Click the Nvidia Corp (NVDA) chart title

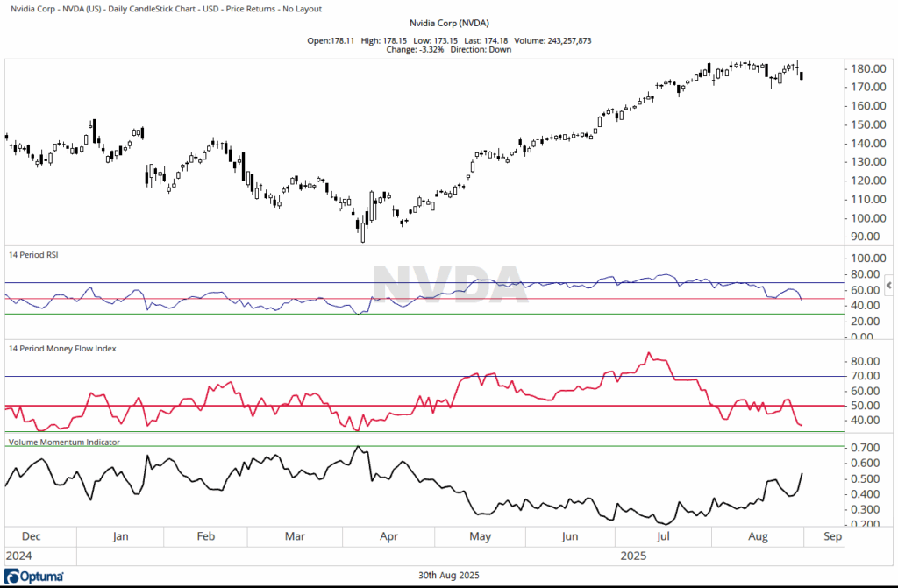pos(448,23)
